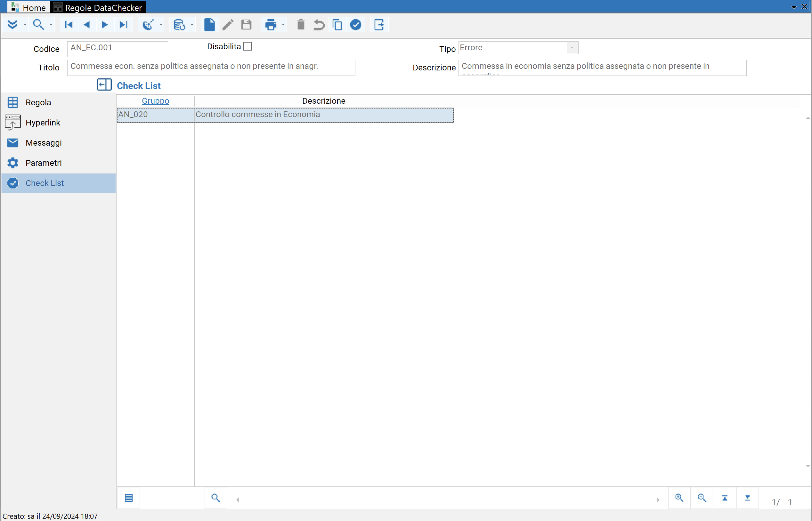This screenshot has height=521, width=812.
Task: Click the circular refresh-style toolbar icon
Action: (x=148, y=25)
